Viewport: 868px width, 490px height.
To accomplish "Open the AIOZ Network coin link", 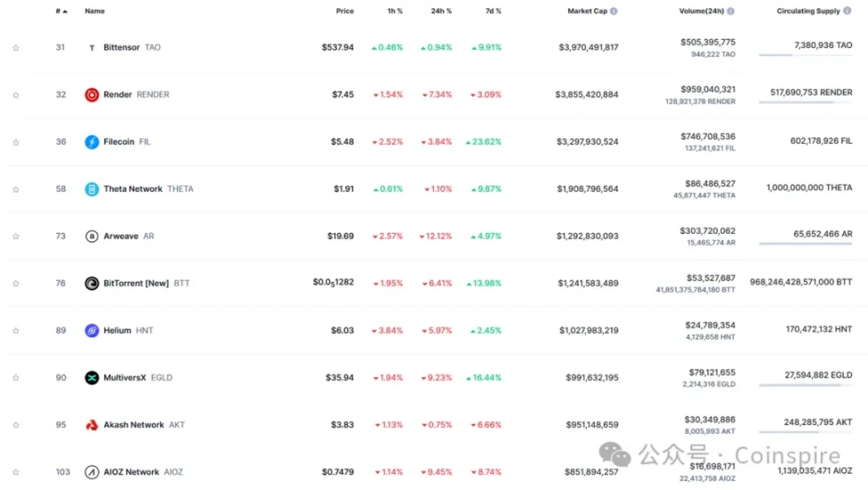I will (x=131, y=472).
